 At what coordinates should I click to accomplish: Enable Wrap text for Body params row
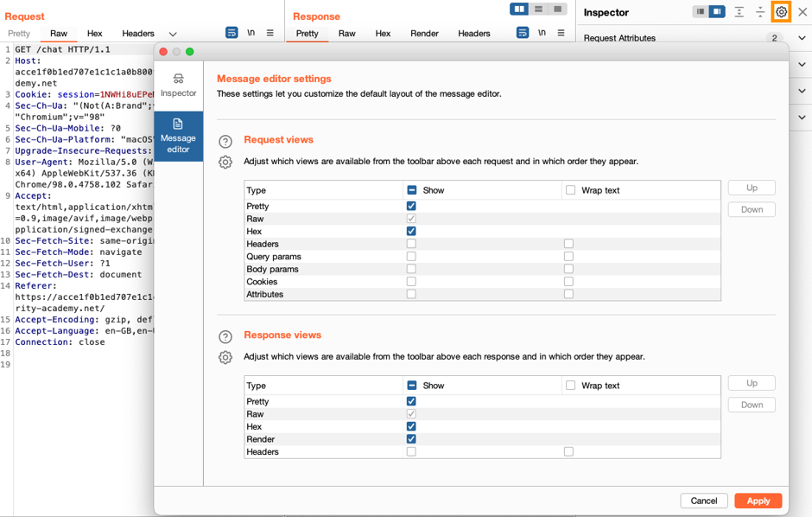tap(568, 269)
